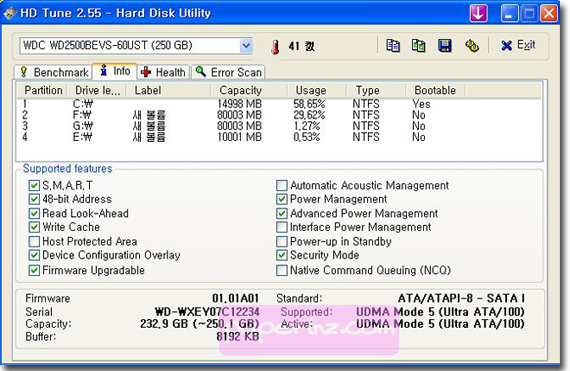Select partition 4 row E:
This screenshot has width=570, height=371.
(279, 137)
